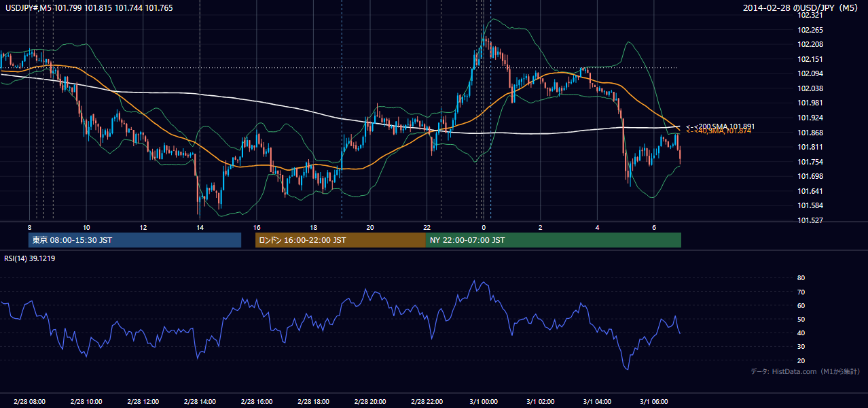Click price level 102.208 on the axis
868x408 pixels.
point(810,44)
